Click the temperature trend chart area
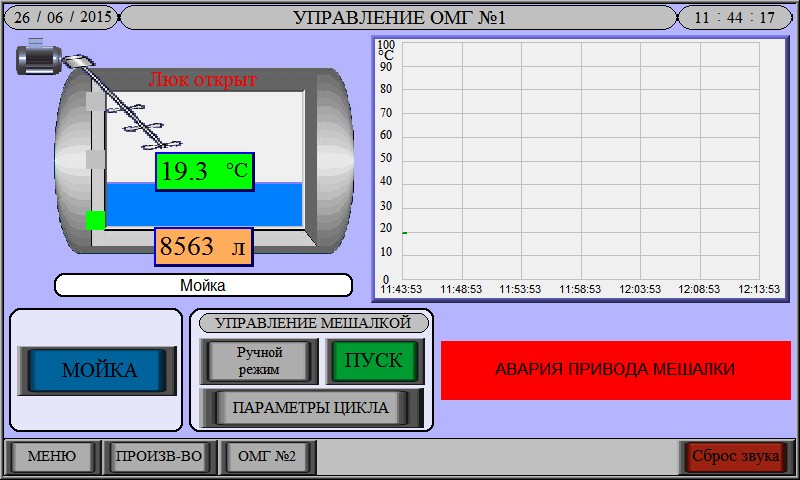The image size is (800, 480). pyautogui.click(x=580, y=160)
